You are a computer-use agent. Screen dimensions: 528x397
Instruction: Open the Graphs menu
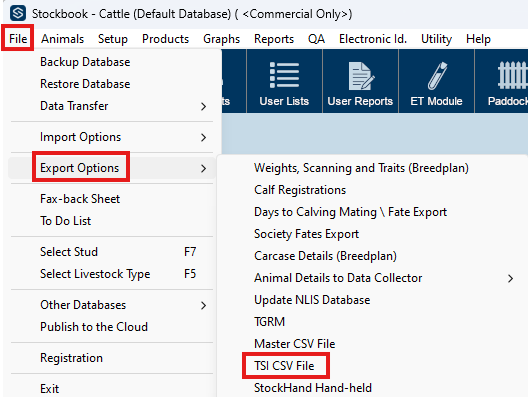point(221,39)
